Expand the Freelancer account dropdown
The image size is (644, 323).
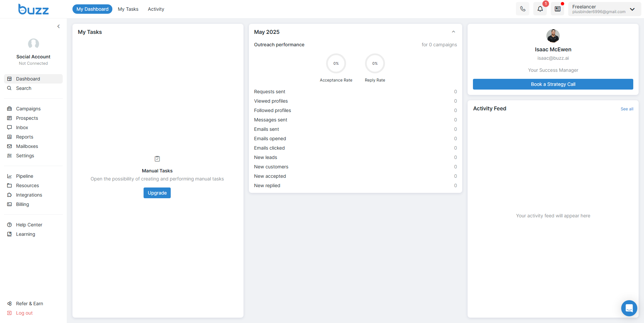coord(632,9)
